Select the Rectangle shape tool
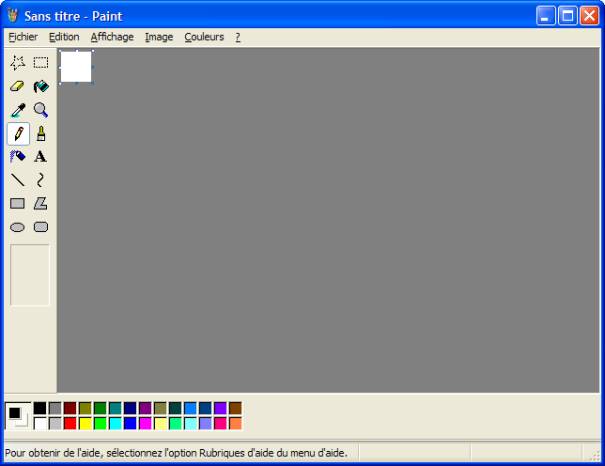Viewport: 605px width, 466px height. pyautogui.click(x=18, y=203)
